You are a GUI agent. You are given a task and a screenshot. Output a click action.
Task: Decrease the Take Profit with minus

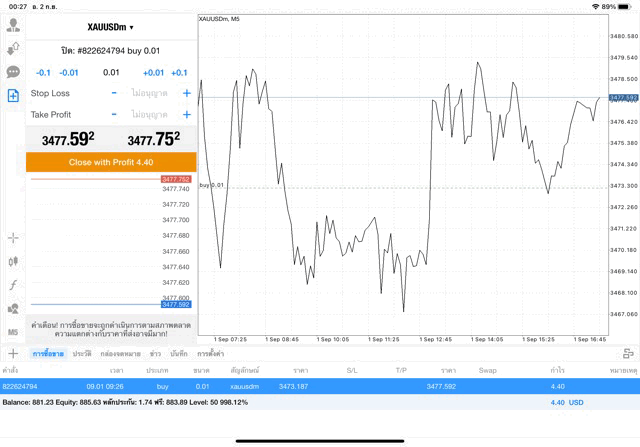[x=114, y=115]
